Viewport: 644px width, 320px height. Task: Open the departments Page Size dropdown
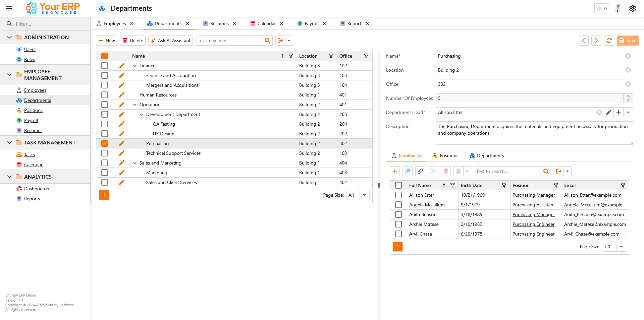[364, 195]
